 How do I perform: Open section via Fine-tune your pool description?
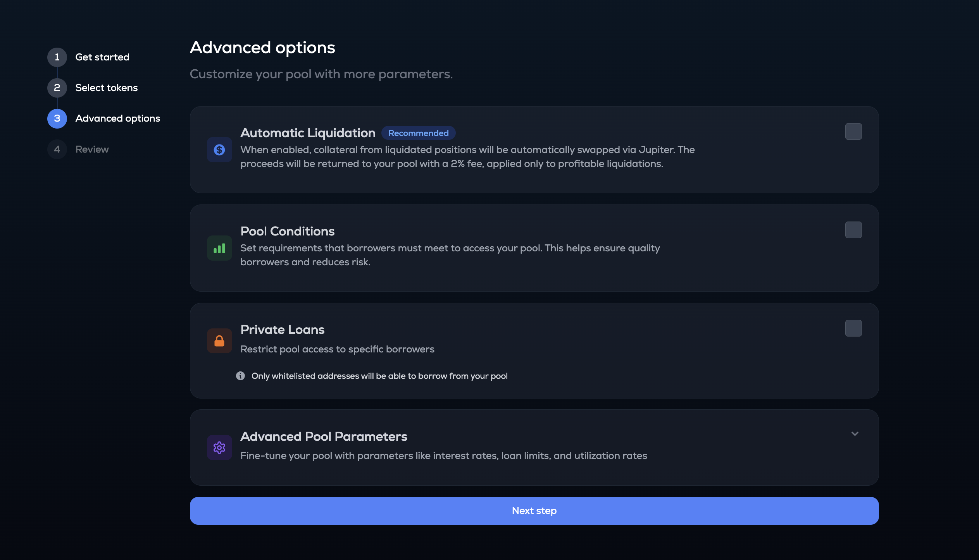click(443, 456)
